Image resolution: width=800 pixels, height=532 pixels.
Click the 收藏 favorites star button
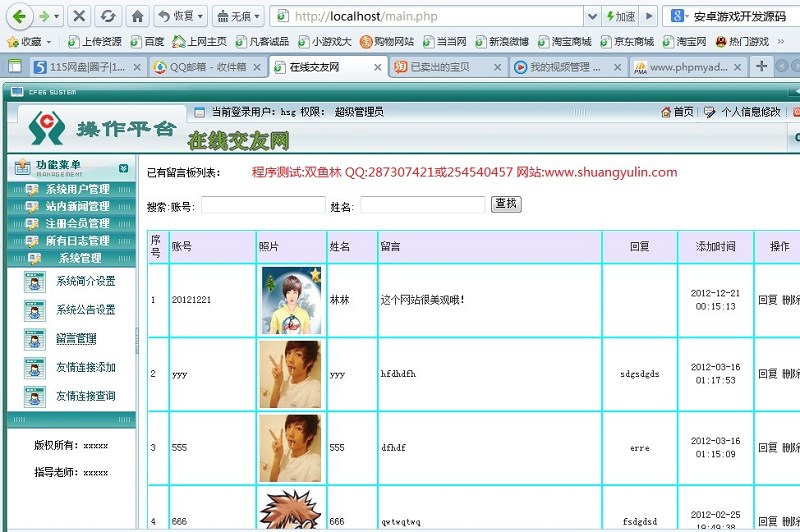point(29,42)
